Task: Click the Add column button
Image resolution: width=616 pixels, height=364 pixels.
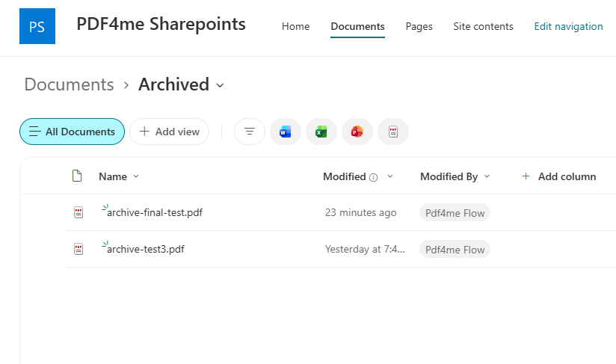Action: [558, 176]
